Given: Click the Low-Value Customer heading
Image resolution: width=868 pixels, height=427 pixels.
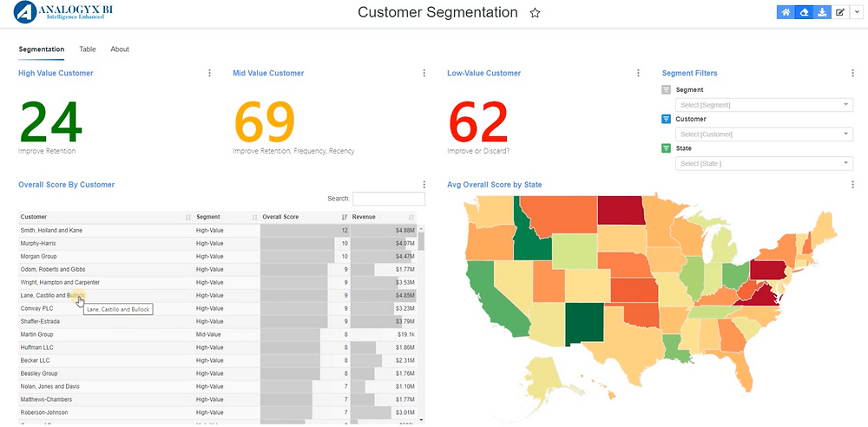Looking at the screenshot, I should (x=483, y=73).
